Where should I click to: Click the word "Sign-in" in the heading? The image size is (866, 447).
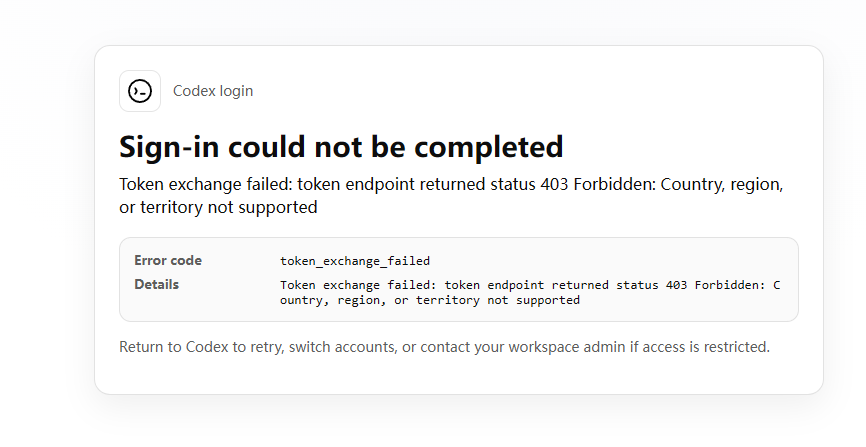(170, 148)
